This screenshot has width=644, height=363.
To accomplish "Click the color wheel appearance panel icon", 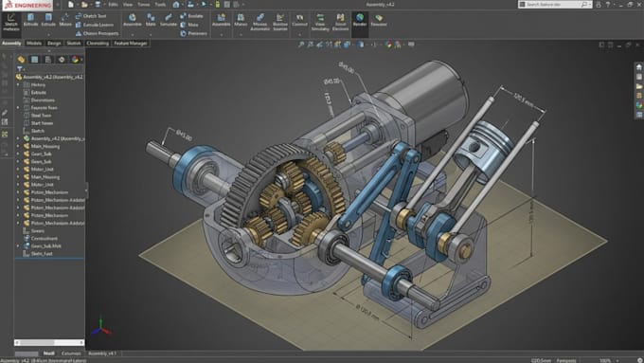I will pyautogui.click(x=75, y=60).
